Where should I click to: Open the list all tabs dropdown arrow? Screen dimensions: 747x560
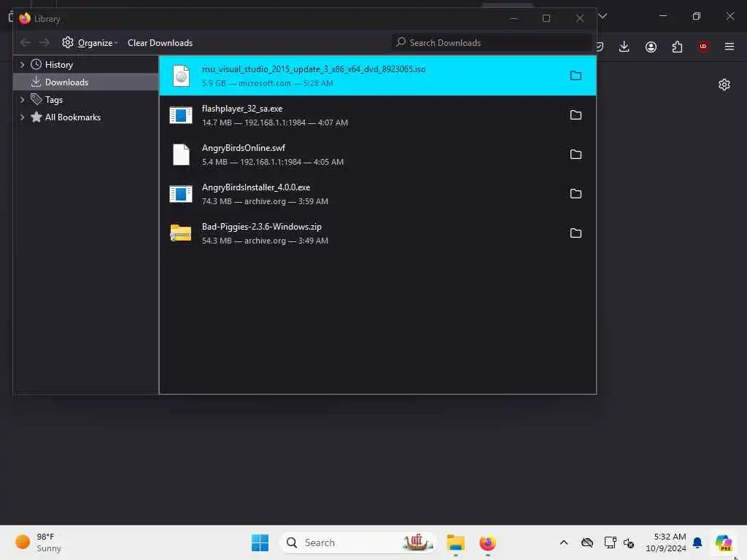(603, 16)
